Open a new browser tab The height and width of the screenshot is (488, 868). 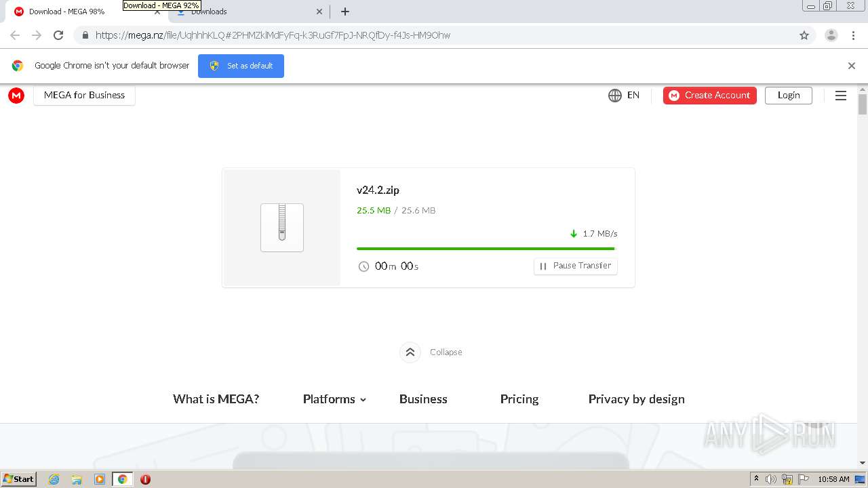pos(345,12)
